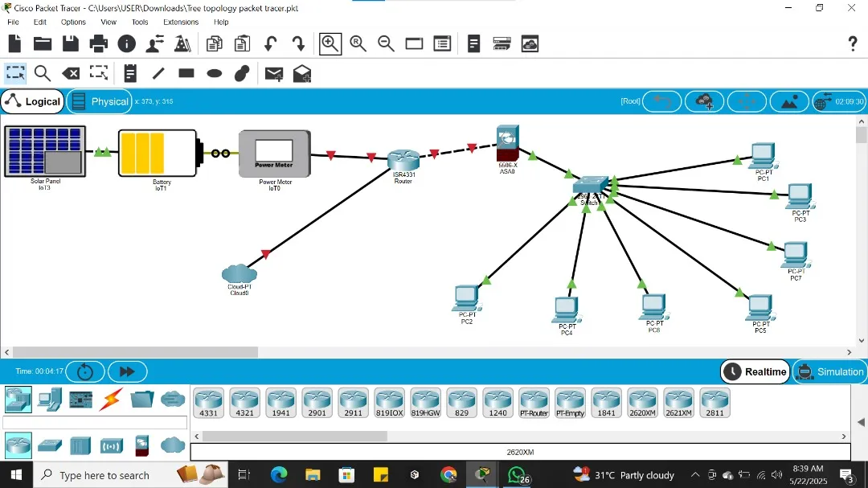
Task: Open a file with folder icon
Action: [x=43, y=43]
